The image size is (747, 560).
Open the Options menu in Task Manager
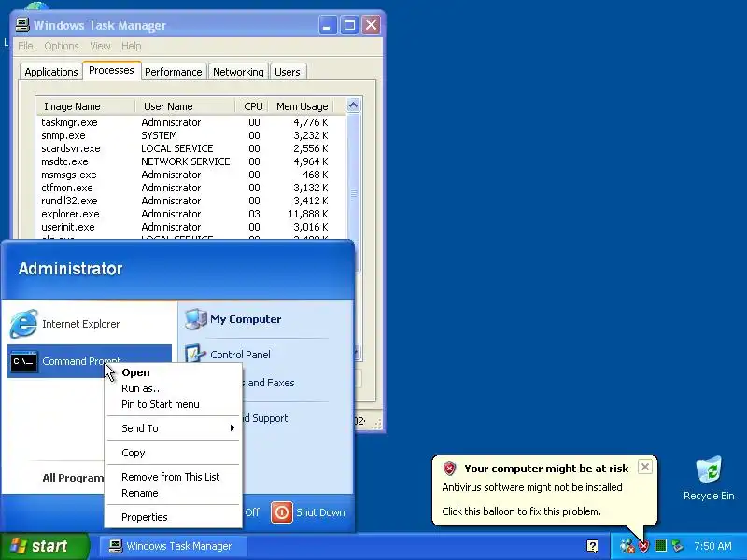click(62, 46)
